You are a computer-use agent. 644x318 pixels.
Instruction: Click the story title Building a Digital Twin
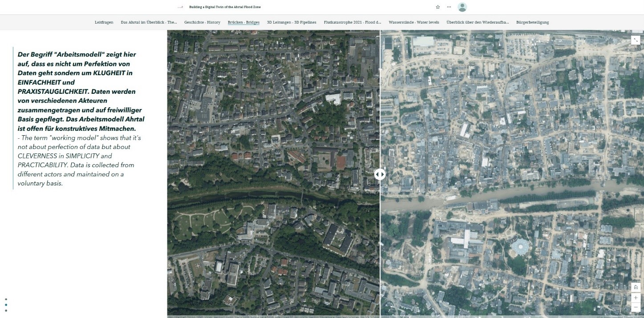[x=225, y=7]
